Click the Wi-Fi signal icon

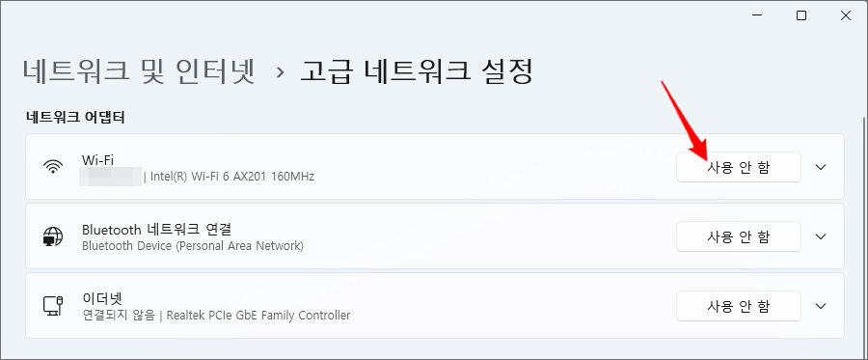tap(53, 167)
